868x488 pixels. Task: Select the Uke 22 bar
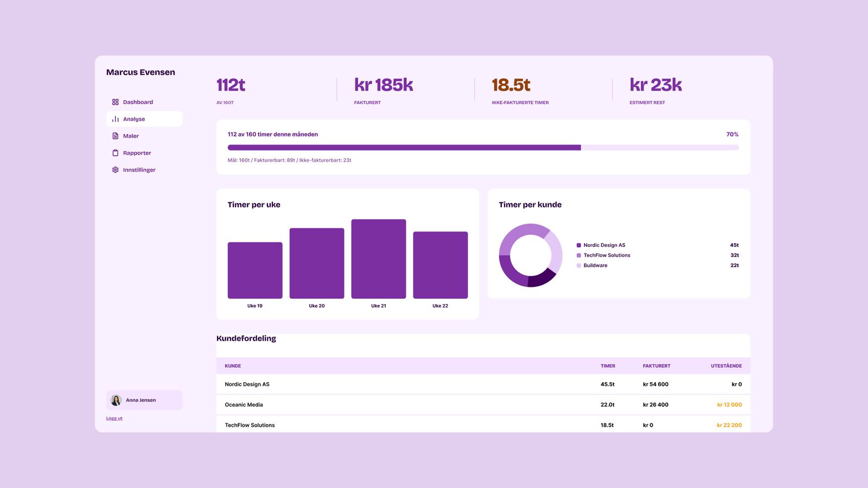pyautogui.click(x=441, y=265)
